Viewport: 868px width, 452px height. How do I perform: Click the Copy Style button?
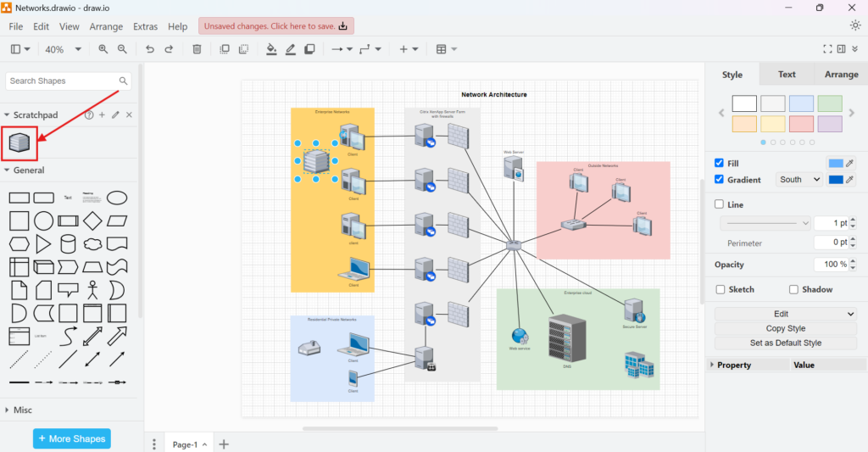(785, 328)
